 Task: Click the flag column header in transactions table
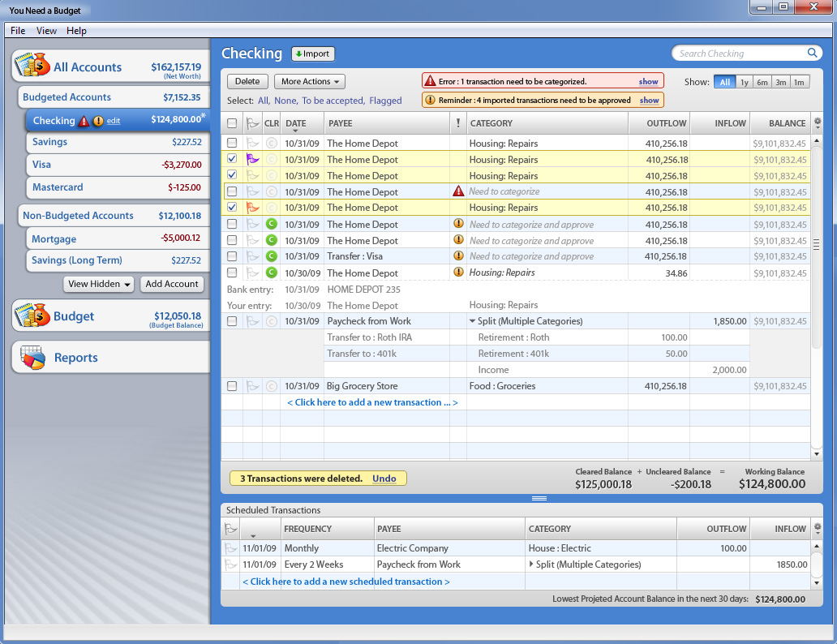point(252,123)
